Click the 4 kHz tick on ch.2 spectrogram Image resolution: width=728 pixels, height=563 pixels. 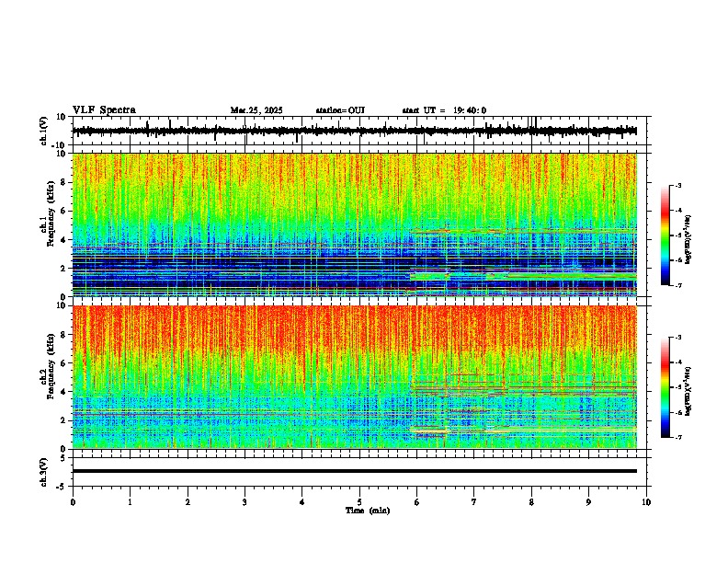pos(64,392)
